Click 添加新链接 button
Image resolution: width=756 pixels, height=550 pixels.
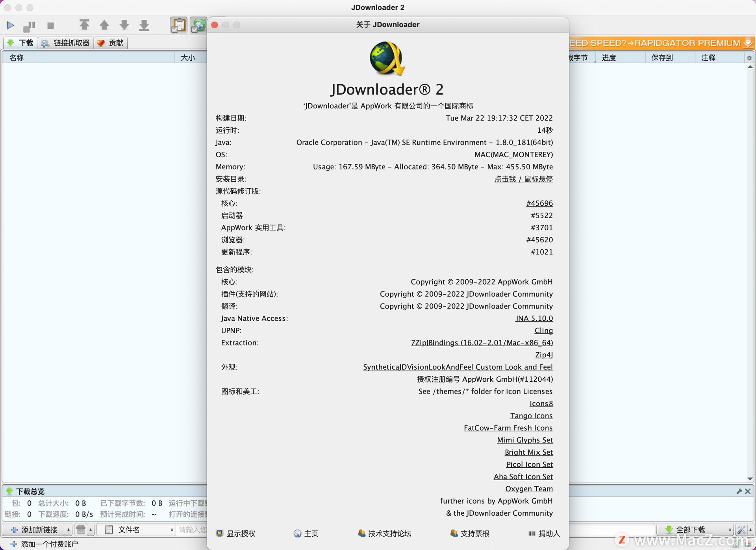[x=34, y=530]
